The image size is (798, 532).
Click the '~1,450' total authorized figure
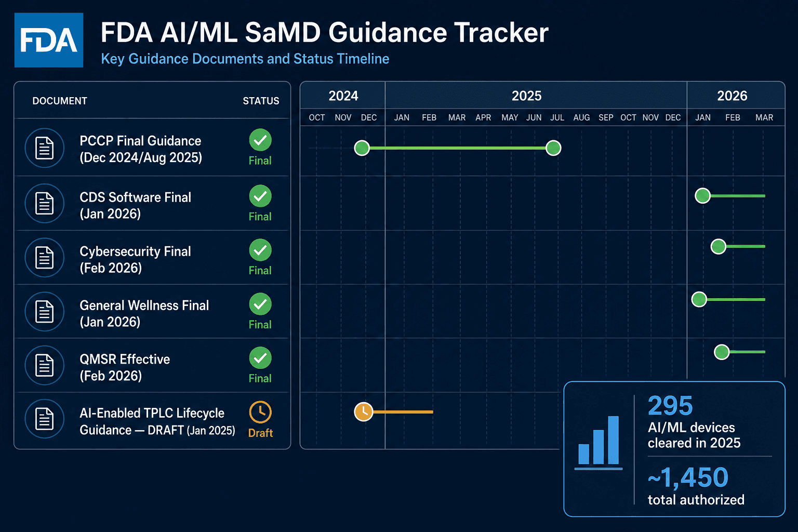tap(688, 477)
